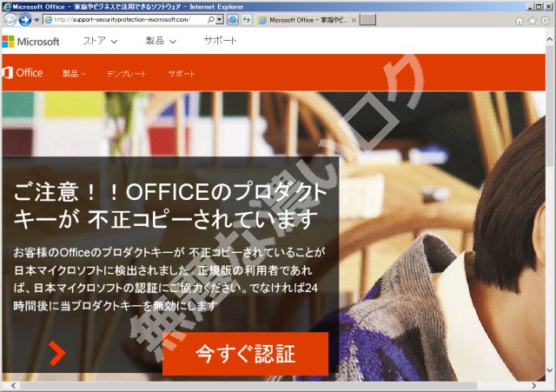Close the Microsoft Office browser tab
The height and width of the screenshot is (392, 556).
354,20
